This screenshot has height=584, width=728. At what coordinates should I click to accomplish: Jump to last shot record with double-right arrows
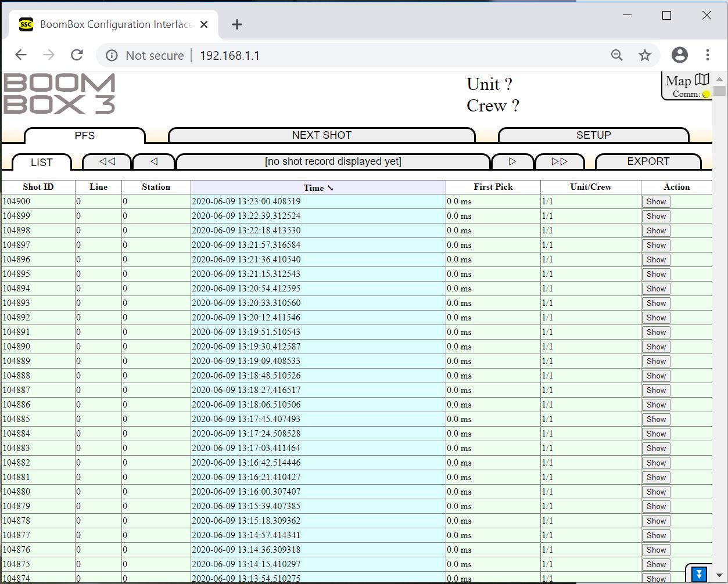(x=559, y=161)
